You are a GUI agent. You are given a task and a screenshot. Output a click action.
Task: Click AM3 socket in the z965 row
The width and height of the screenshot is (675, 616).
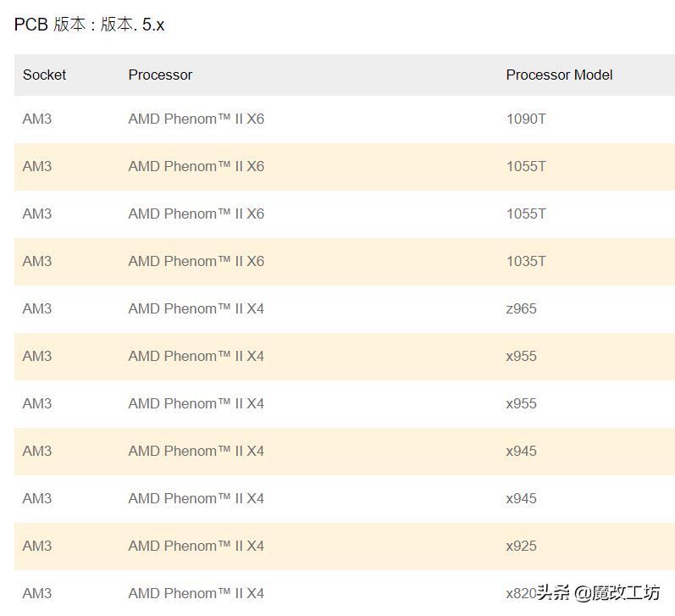[37, 309]
